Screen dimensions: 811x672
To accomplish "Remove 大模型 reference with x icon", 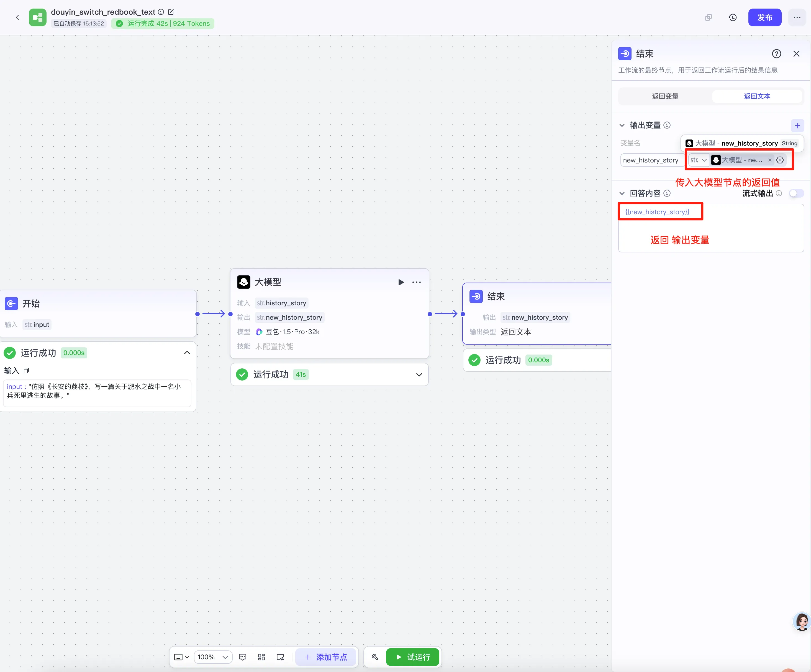I will [x=770, y=160].
